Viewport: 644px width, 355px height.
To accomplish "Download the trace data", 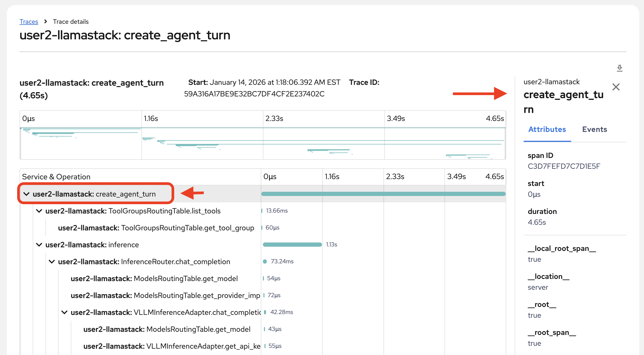I will point(619,68).
